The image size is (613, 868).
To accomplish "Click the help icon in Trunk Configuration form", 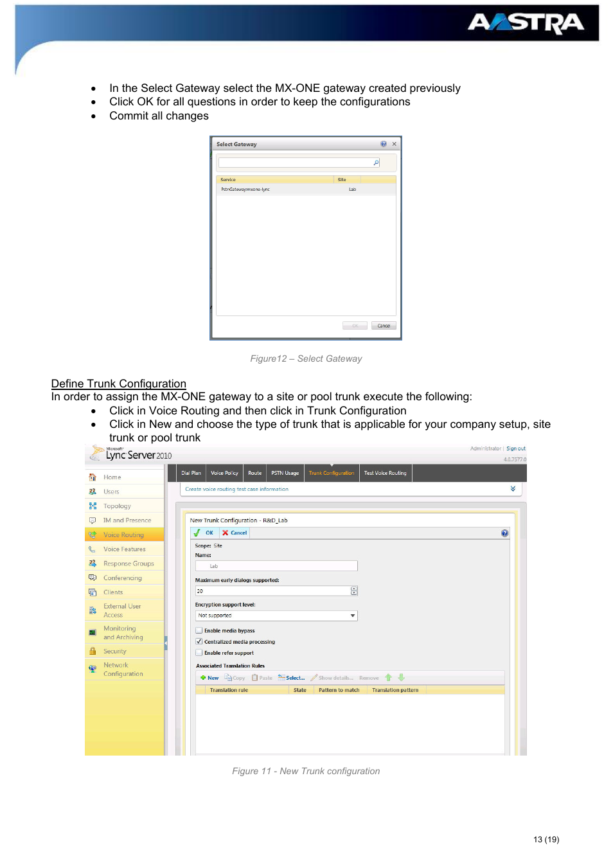I will [504, 533].
